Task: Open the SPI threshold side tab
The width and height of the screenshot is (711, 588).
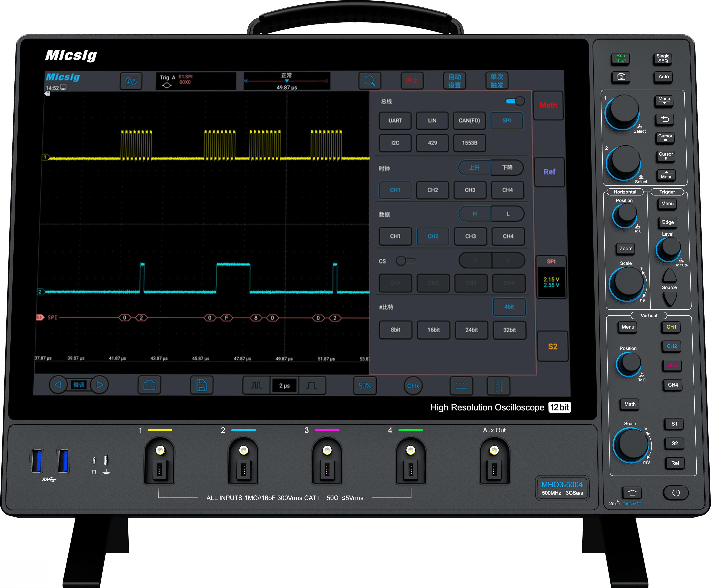Action: [551, 277]
